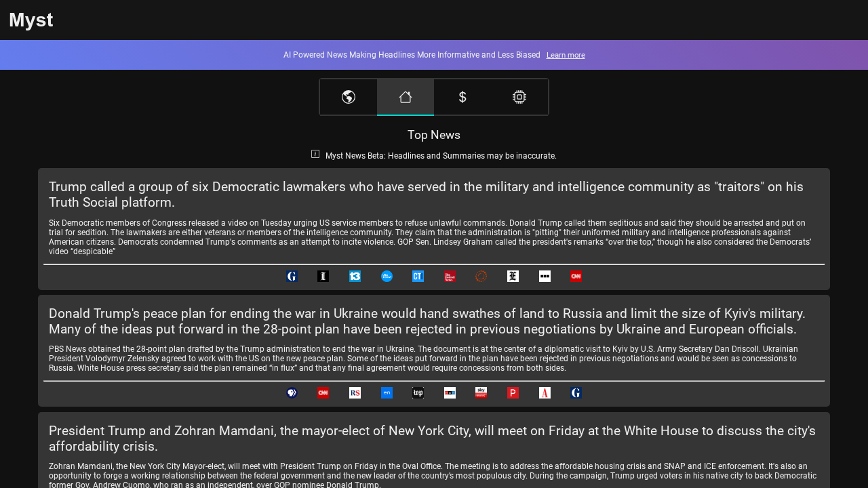Click the Rolling Stone RS icon
Viewport: 868px width, 488px height.
354,392
